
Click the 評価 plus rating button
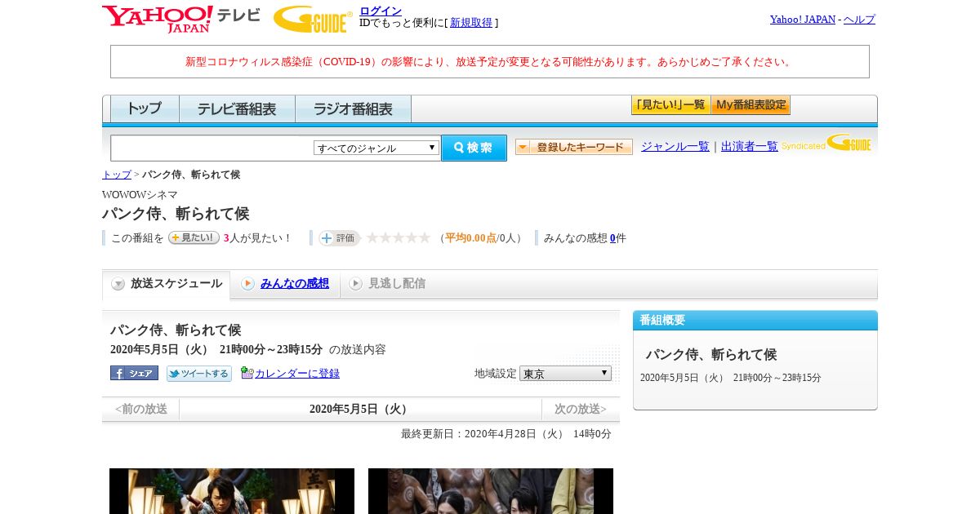point(340,237)
